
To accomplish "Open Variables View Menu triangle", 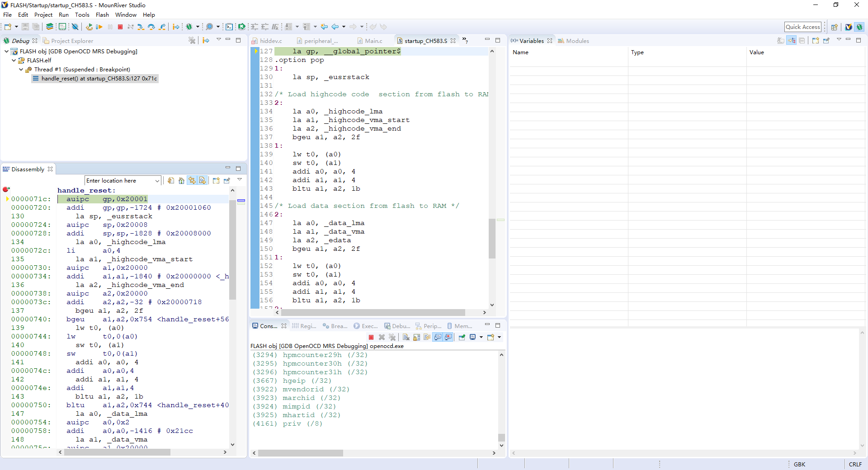I will 839,40.
